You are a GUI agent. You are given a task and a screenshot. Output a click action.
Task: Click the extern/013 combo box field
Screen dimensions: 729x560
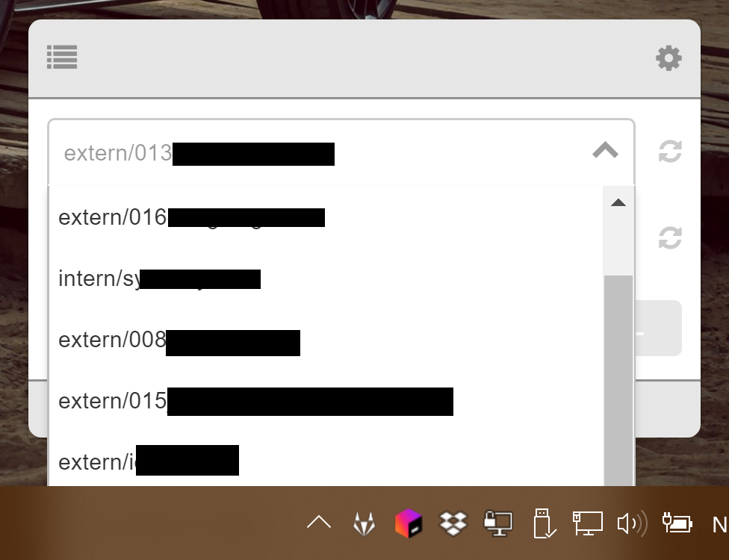(341, 153)
